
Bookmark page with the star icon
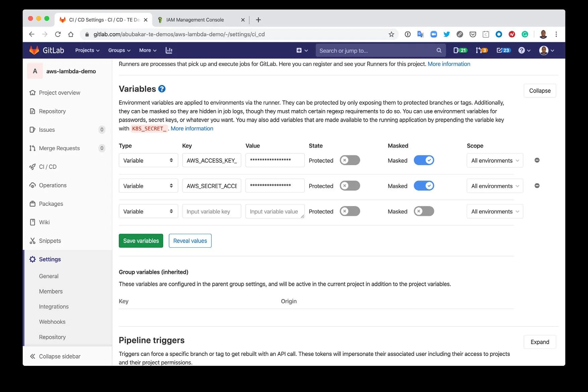click(391, 34)
